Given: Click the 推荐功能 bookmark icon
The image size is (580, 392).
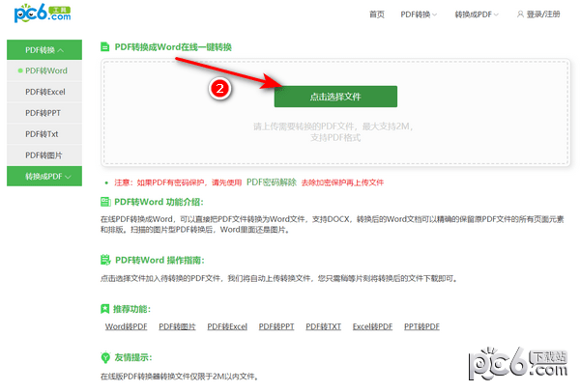Looking at the screenshot, I should pos(105,309).
